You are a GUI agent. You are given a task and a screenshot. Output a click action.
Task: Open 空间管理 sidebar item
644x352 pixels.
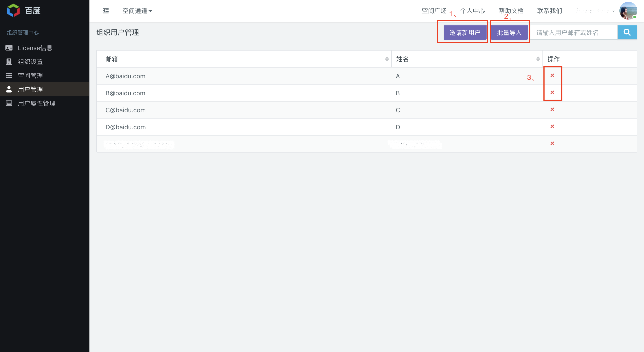click(30, 76)
